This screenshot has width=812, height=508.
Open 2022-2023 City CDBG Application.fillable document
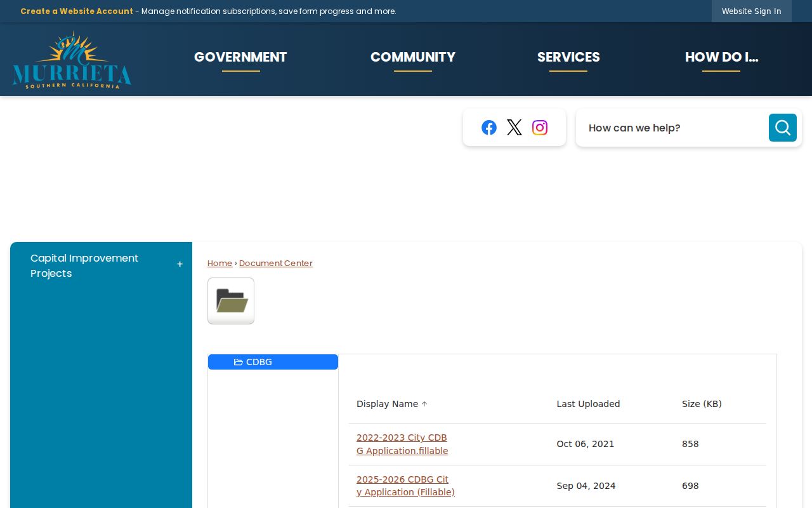point(402,444)
